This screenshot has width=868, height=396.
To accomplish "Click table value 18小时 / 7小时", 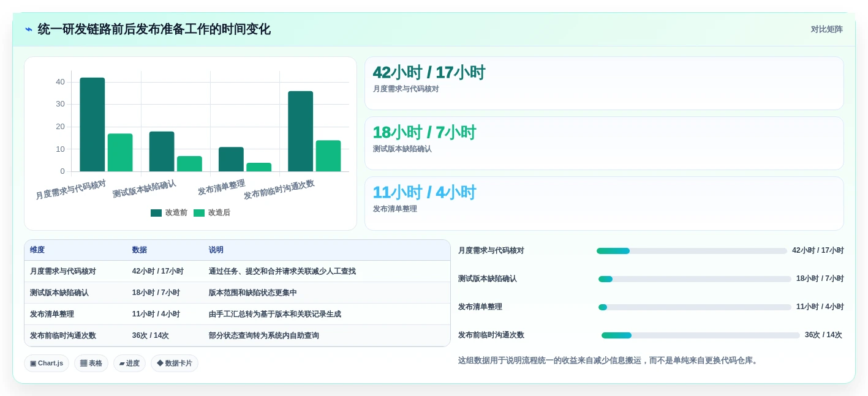I will click(x=156, y=293).
